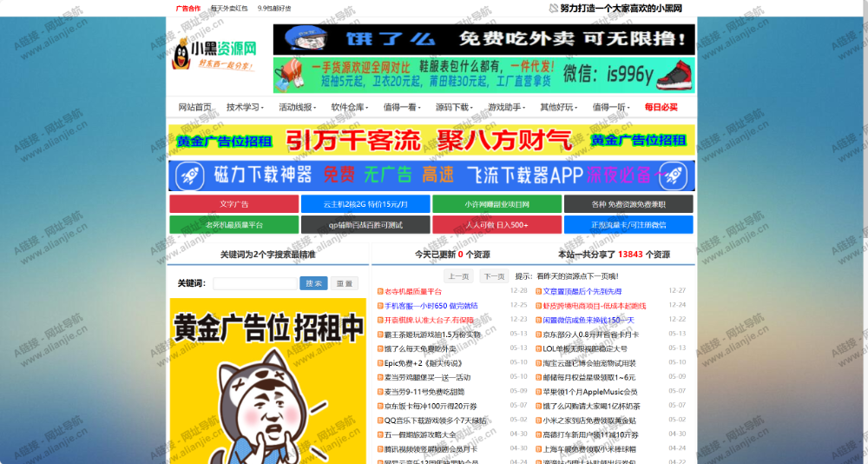The image size is (868, 464).
Task: Click the red 文字广告 ad button
Action: (234, 204)
